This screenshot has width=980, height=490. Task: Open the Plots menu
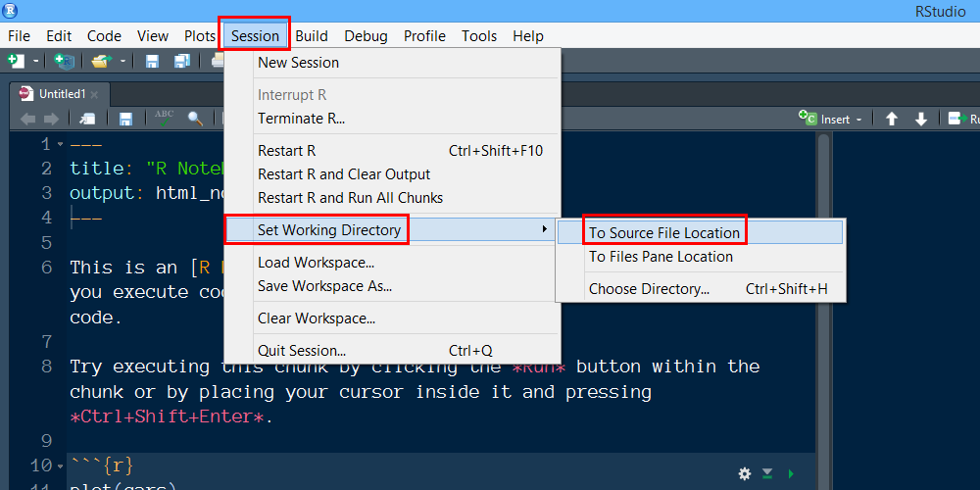[x=199, y=35]
